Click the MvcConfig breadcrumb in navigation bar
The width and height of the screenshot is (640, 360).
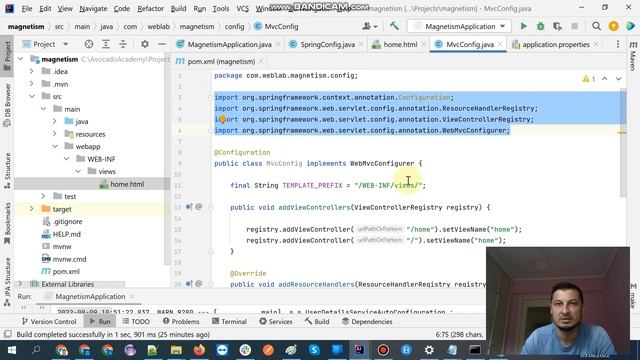point(276,26)
